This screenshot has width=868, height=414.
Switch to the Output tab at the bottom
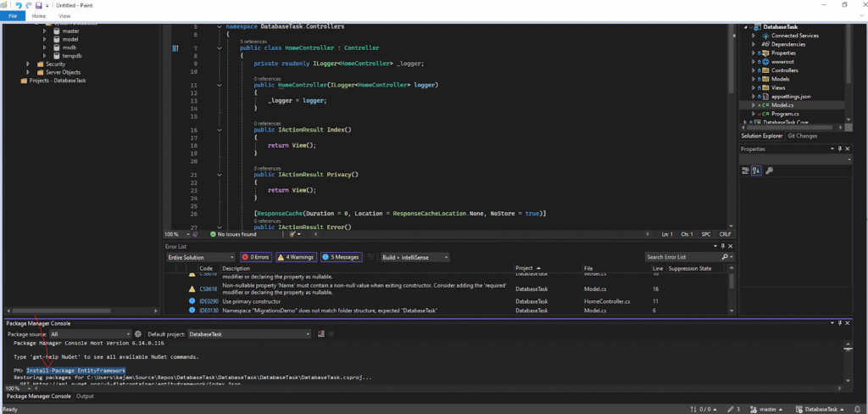85,396
